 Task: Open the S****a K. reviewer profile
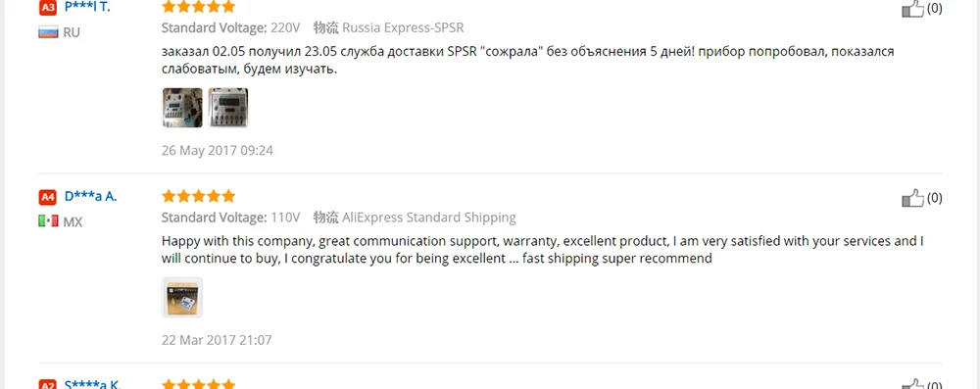pyautogui.click(x=92, y=384)
